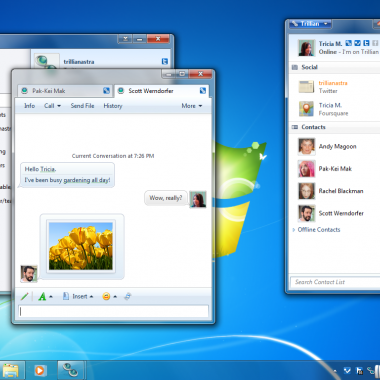Click Send File in the chat toolbar
380x380 pixels.
(x=82, y=106)
